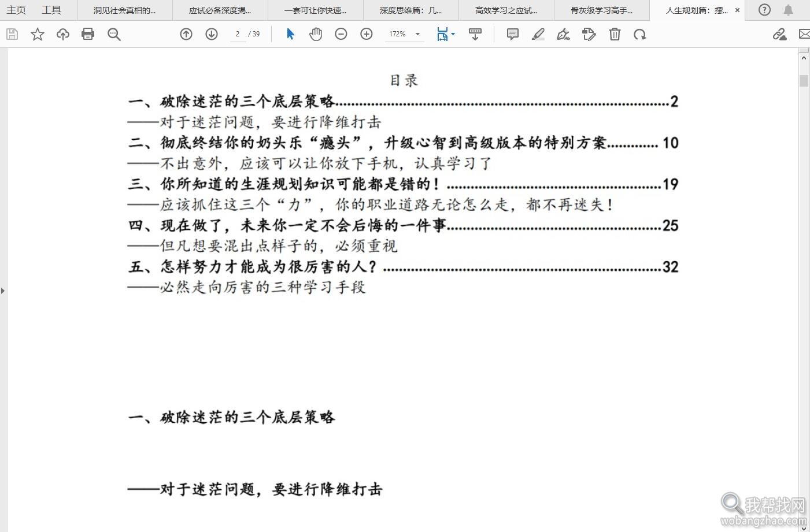Open the find text magnifier
This screenshot has height=532, width=810.
[114, 35]
